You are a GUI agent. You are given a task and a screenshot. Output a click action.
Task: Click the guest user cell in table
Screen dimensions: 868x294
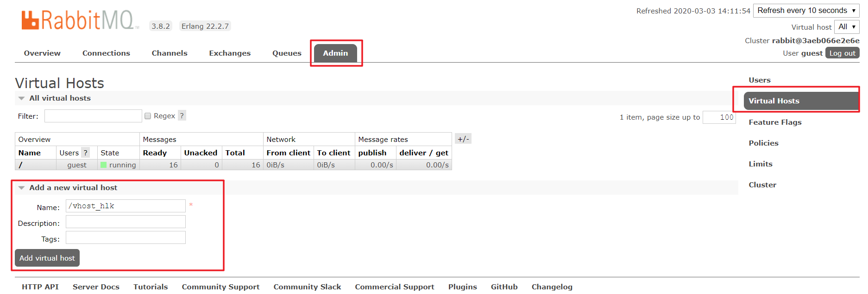[x=77, y=165]
